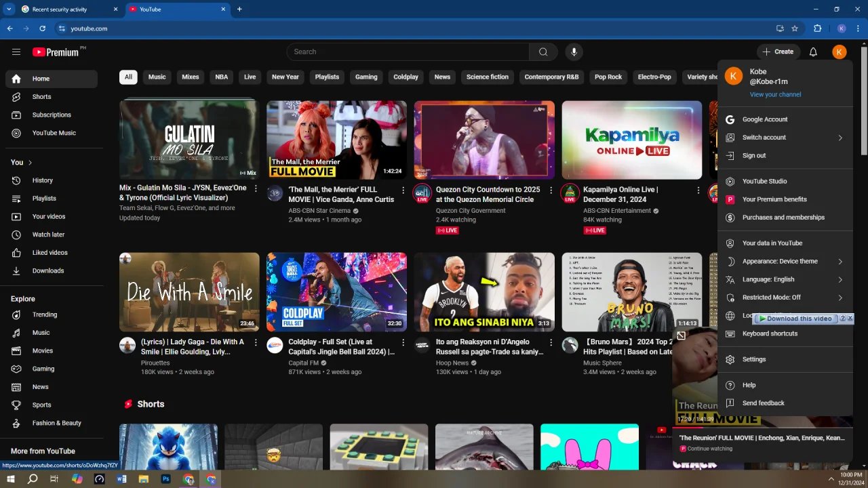
Task: Open Your Premium benefits
Action: (x=785, y=200)
